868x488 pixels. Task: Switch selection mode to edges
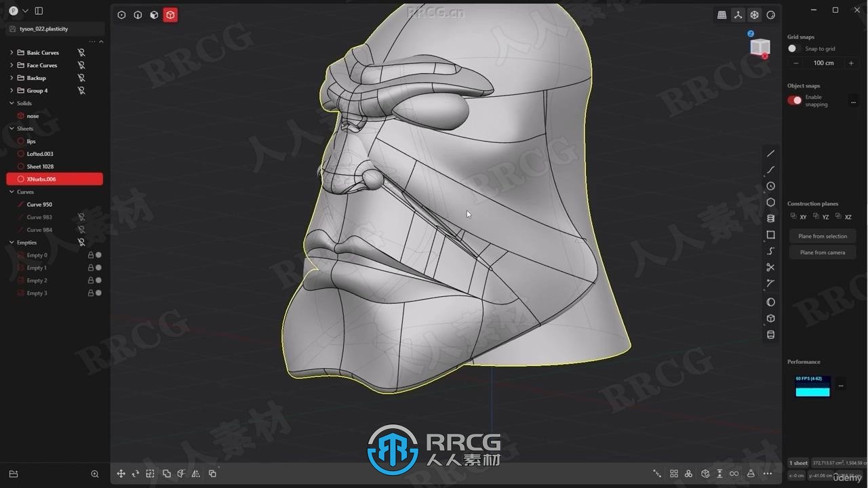(x=138, y=15)
